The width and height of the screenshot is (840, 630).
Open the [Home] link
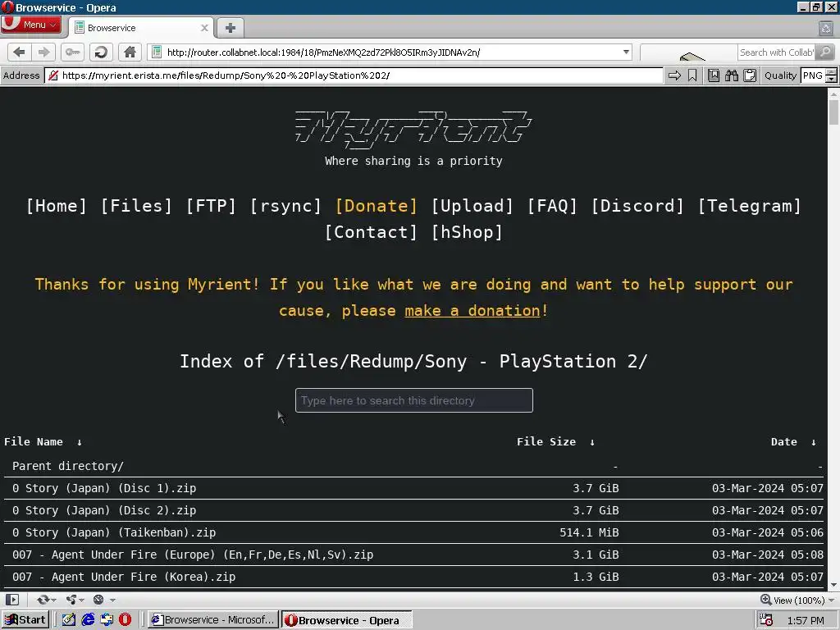(57, 206)
